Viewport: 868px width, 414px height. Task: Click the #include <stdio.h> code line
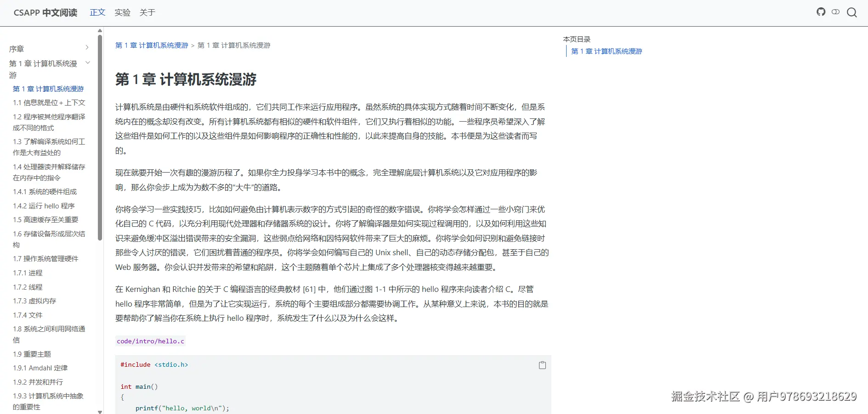pyautogui.click(x=154, y=365)
